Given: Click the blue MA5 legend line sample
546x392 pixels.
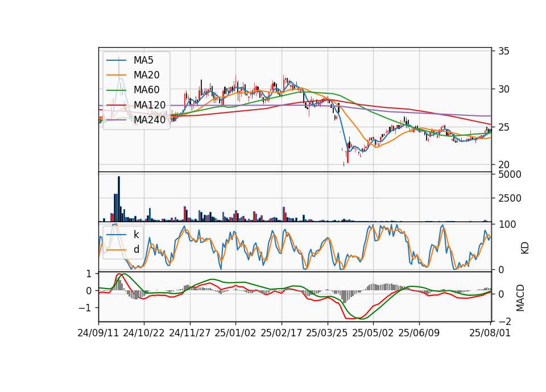Looking at the screenshot, I should (x=116, y=60).
